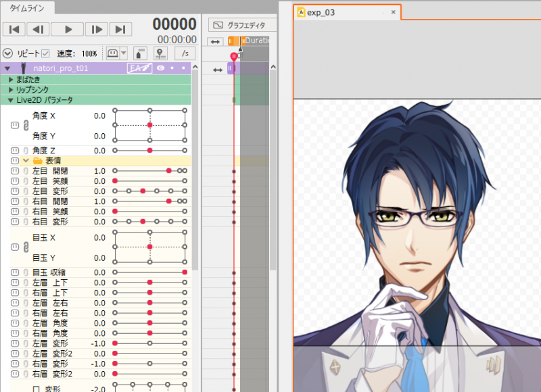
Task: Expand the リップシンク group
Action: click(11, 90)
